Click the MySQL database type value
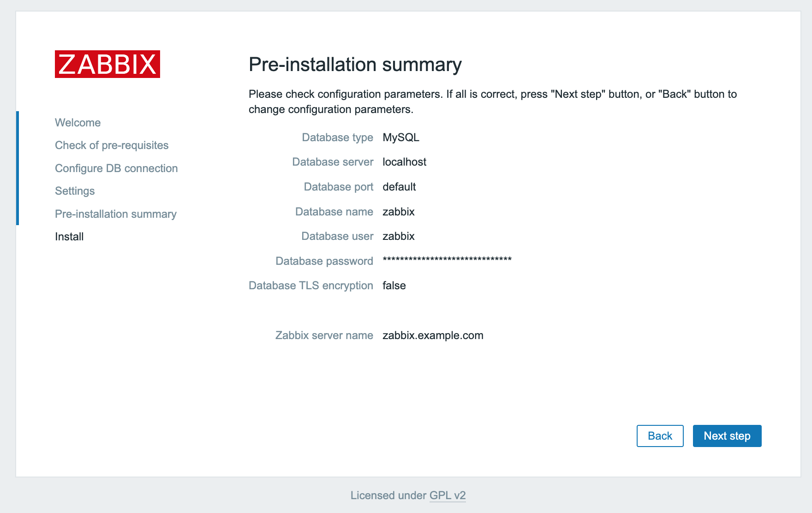Viewport: 812px width, 513px height. 400,137
